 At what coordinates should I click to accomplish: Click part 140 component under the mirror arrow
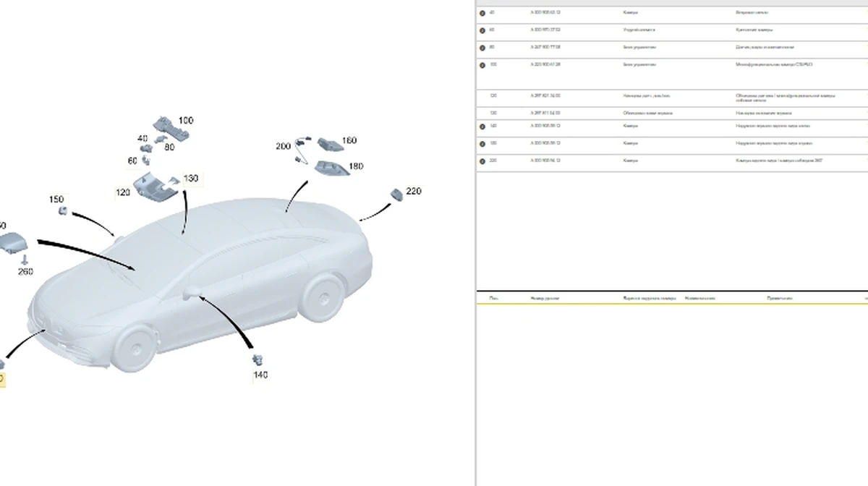point(257,359)
